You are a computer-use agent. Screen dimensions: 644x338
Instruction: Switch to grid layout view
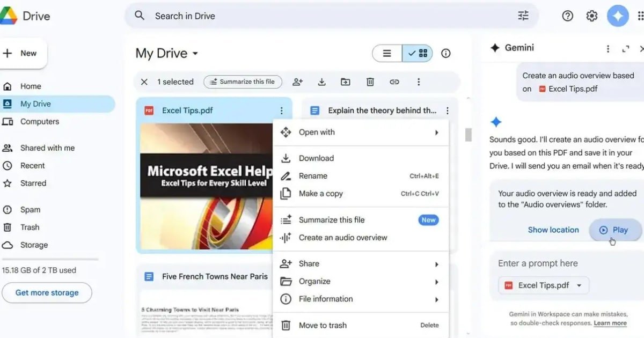(x=418, y=53)
